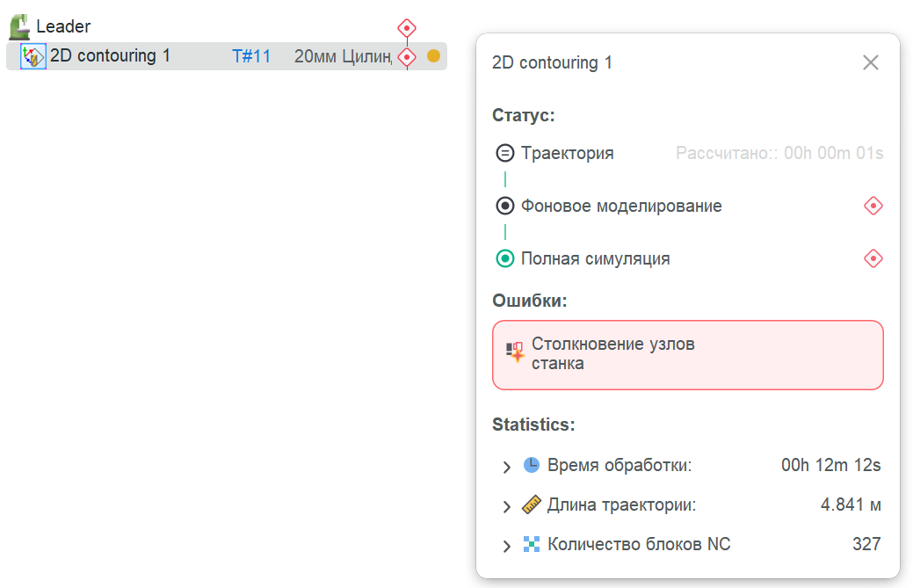Image resolution: width=913 pixels, height=588 pixels.
Task: Select the Траектория status radio icon
Action: 504,153
